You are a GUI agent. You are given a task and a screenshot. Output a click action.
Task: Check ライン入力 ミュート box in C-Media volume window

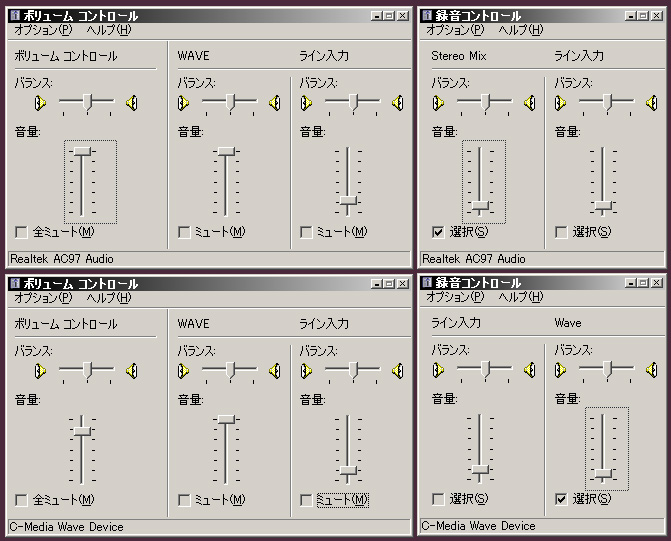[x=306, y=499]
